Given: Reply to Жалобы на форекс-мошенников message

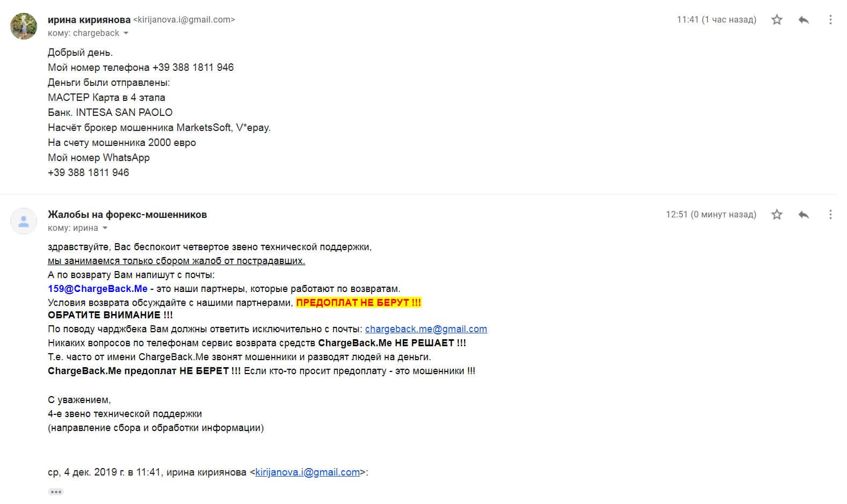Looking at the screenshot, I should (803, 215).
